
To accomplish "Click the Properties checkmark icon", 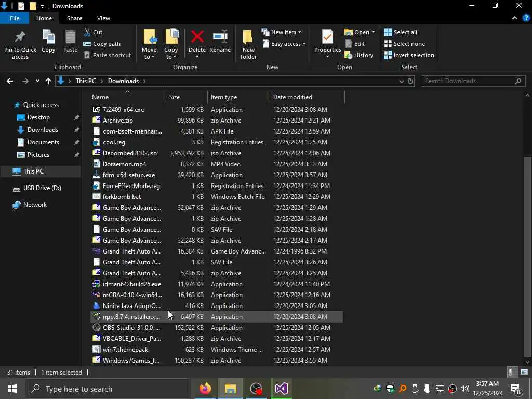I will click(327, 37).
